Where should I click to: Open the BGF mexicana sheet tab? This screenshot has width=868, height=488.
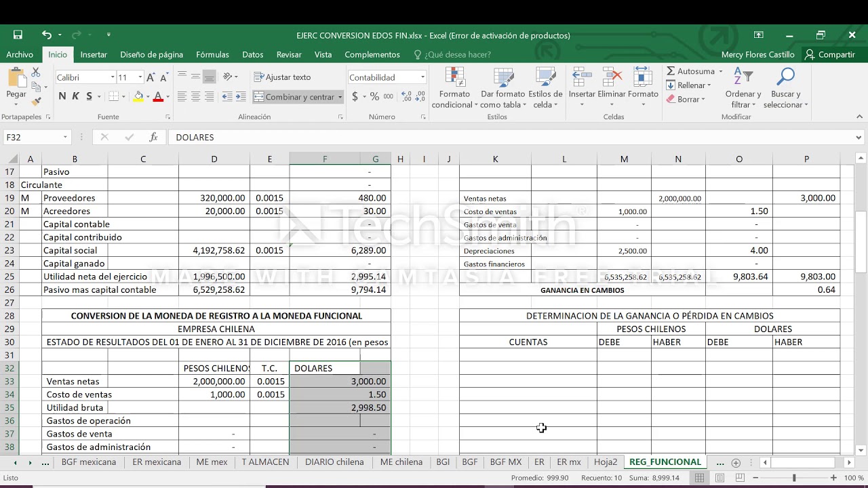pyautogui.click(x=88, y=462)
